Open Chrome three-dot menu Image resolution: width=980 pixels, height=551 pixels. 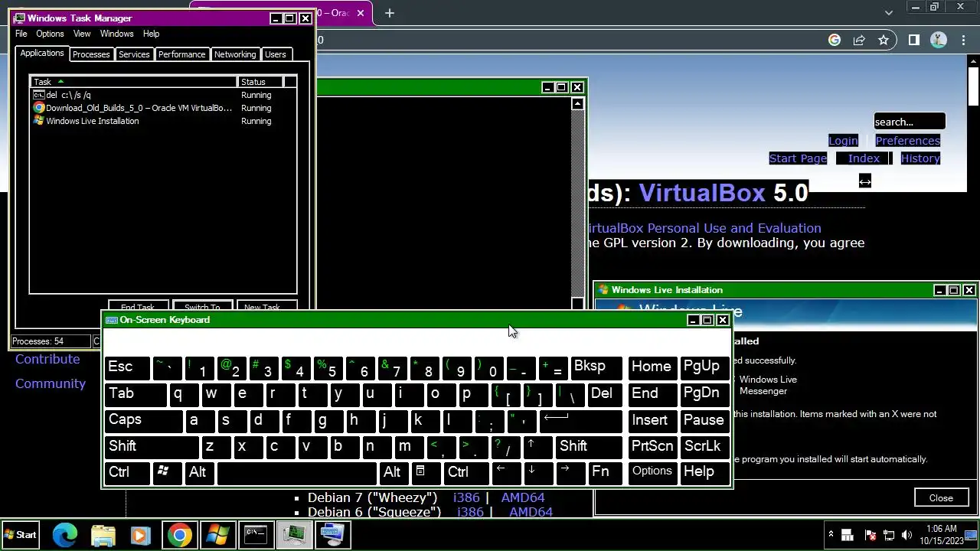click(x=963, y=40)
